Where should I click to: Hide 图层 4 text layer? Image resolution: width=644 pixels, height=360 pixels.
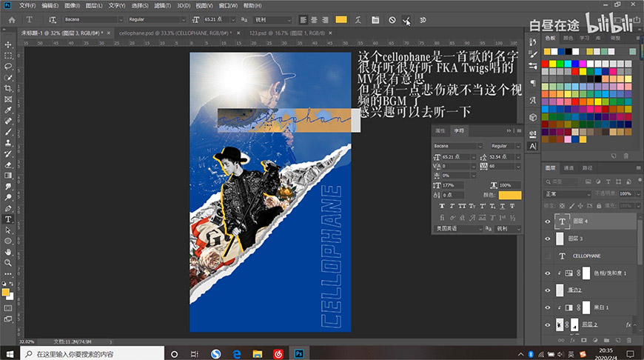point(548,221)
